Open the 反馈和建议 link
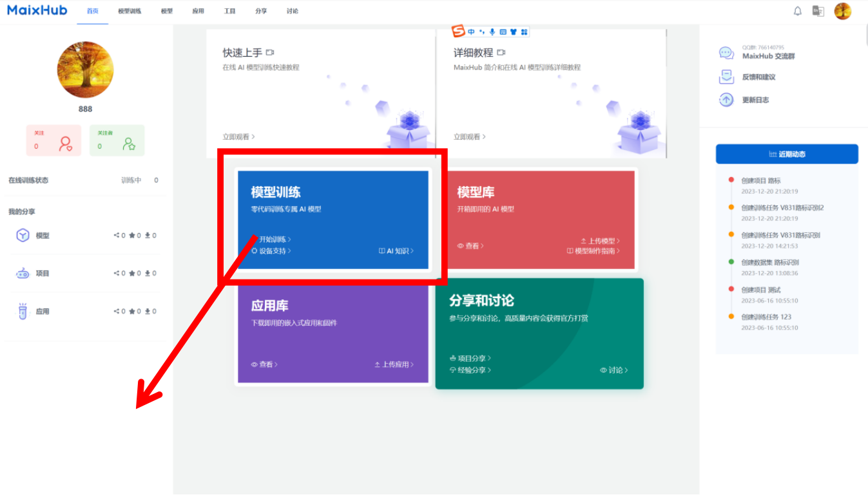This screenshot has height=497, width=868. pos(758,77)
